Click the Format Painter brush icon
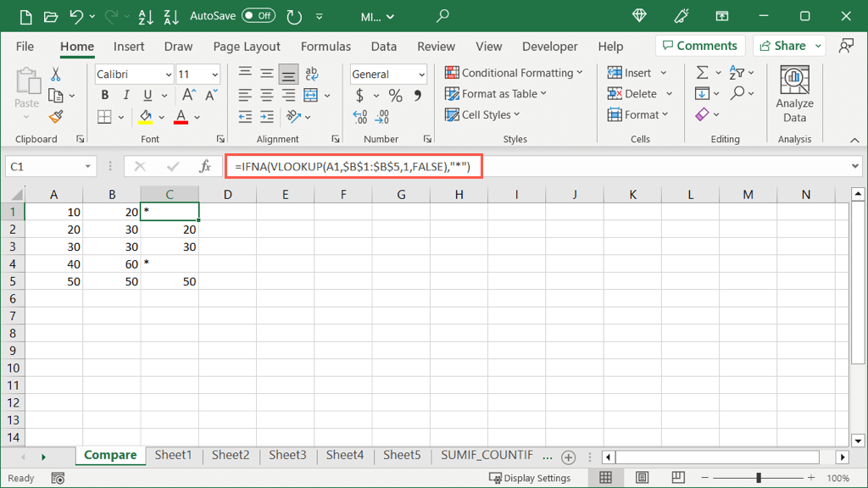This screenshot has width=868, height=488. tap(56, 116)
